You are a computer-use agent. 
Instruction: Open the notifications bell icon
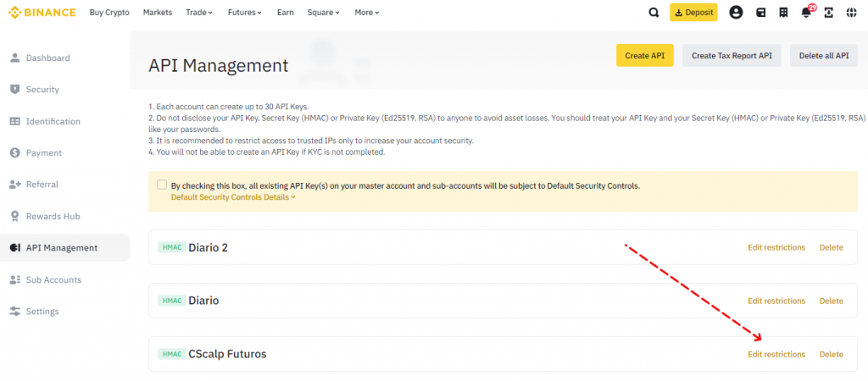[x=806, y=12]
